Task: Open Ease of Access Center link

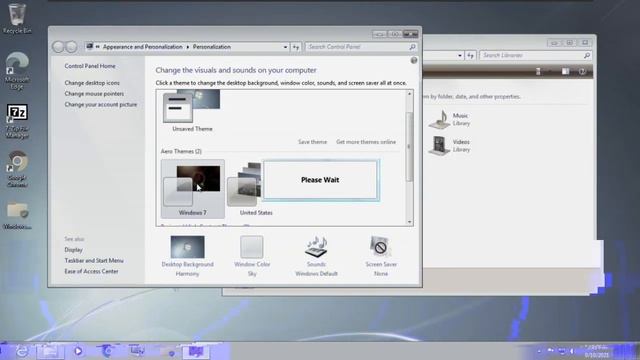Action: (91, 271)
